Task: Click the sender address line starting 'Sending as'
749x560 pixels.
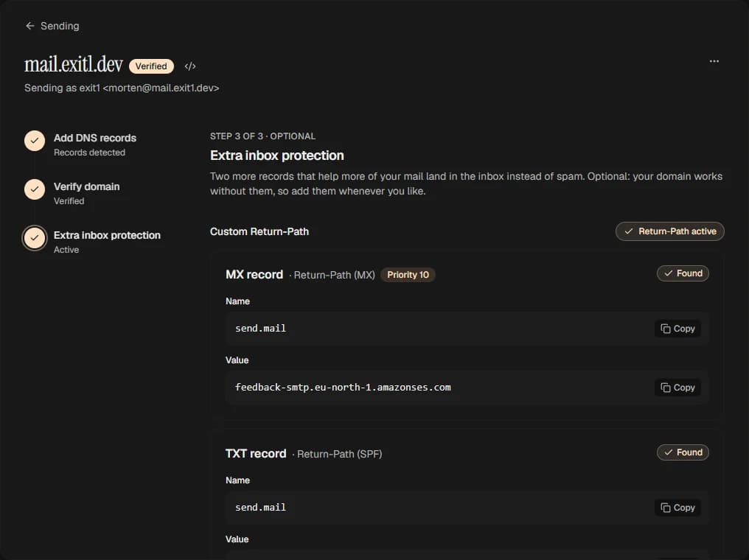Action: click(122, 88)
